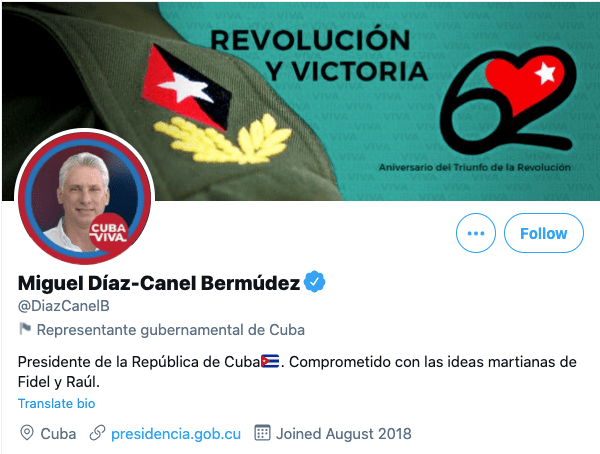Viewport: 600px width, 454px height.
Task: Click the calendar joined icon
Action: pos(262,433)
